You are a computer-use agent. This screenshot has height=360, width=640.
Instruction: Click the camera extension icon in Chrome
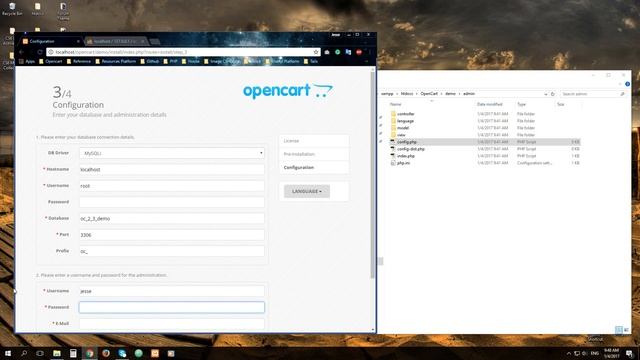click(x=327, y=52)
